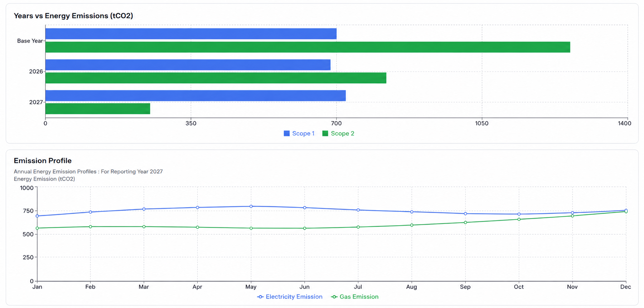This screenshot has height=308, width=644.
Task: Select the Electricity Emission point for Jan
Action: 37,216
